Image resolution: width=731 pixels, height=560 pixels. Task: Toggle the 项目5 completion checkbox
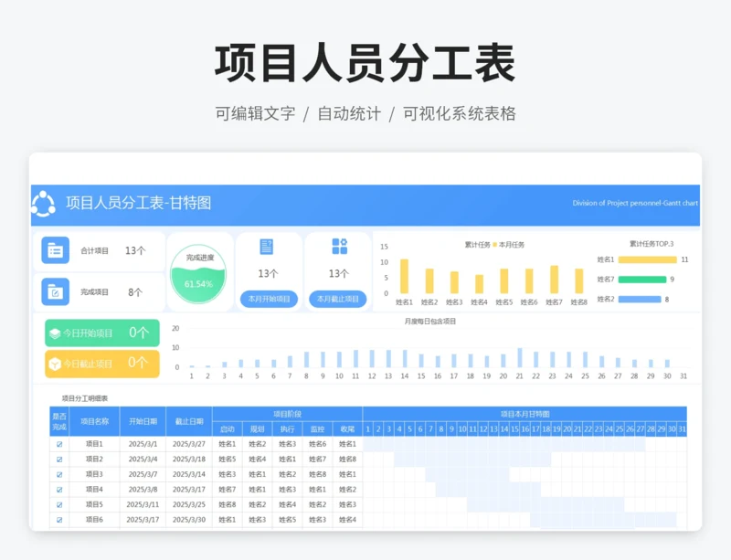59,504
